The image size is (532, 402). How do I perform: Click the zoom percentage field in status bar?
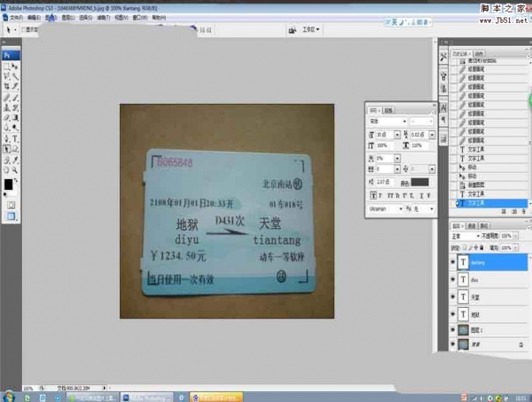coord(28,388)
